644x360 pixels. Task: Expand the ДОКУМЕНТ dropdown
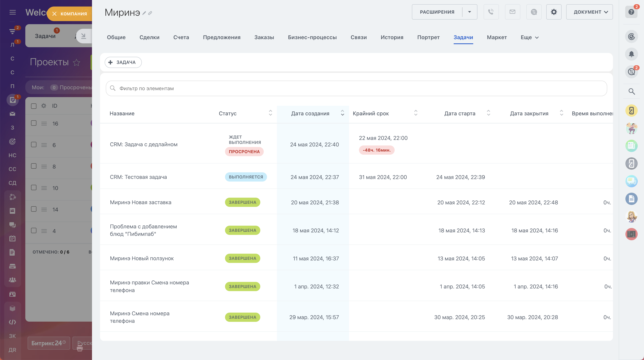click(x=589, y=12)
